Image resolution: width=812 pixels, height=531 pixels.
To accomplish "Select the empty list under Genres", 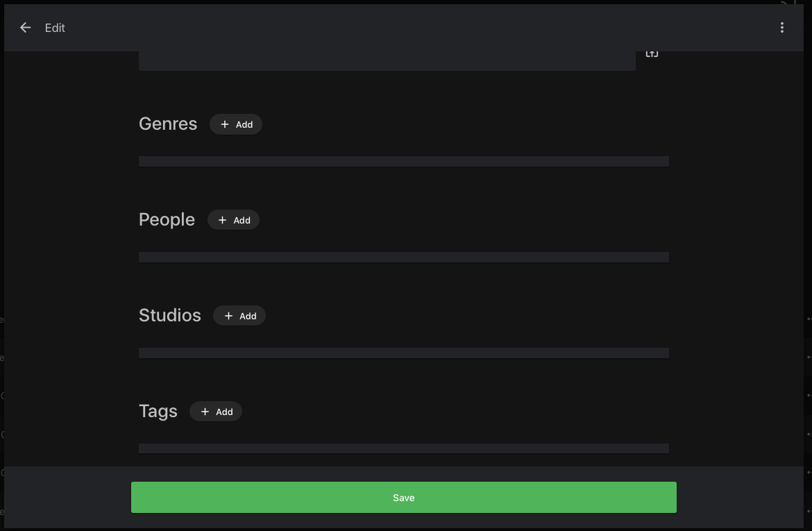I will (x=404, y=162).
